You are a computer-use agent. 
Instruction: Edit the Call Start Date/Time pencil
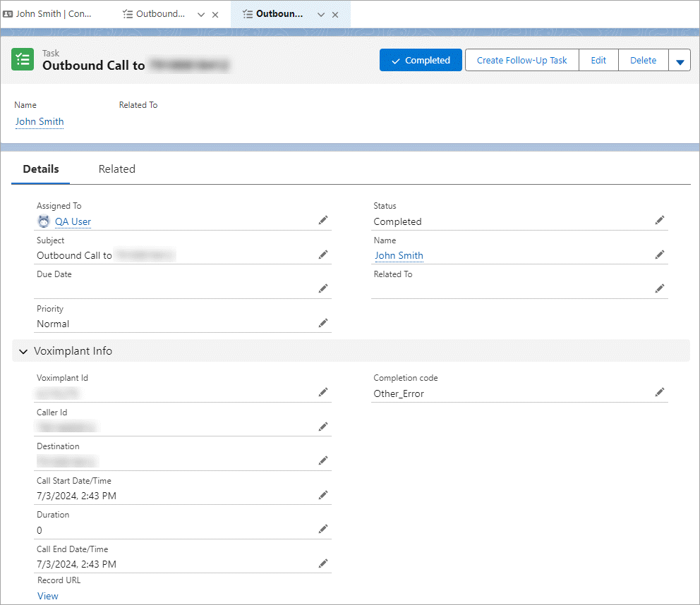pyautogui.click(x=323, y=495)
